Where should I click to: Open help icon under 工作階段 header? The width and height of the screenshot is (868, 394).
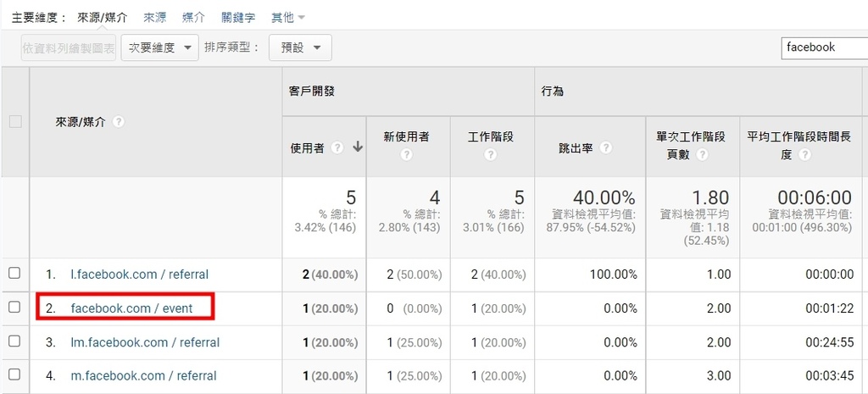pos(491,156)
